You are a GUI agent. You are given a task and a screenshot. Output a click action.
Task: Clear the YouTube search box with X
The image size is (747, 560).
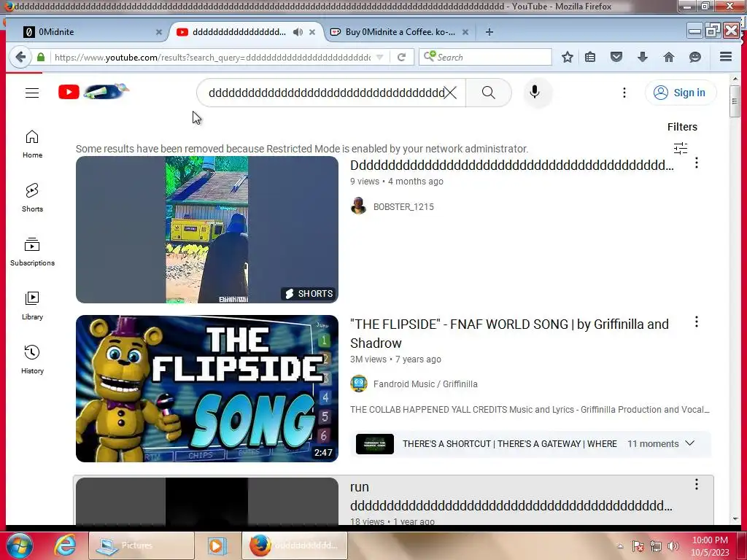tap(450, 93)
